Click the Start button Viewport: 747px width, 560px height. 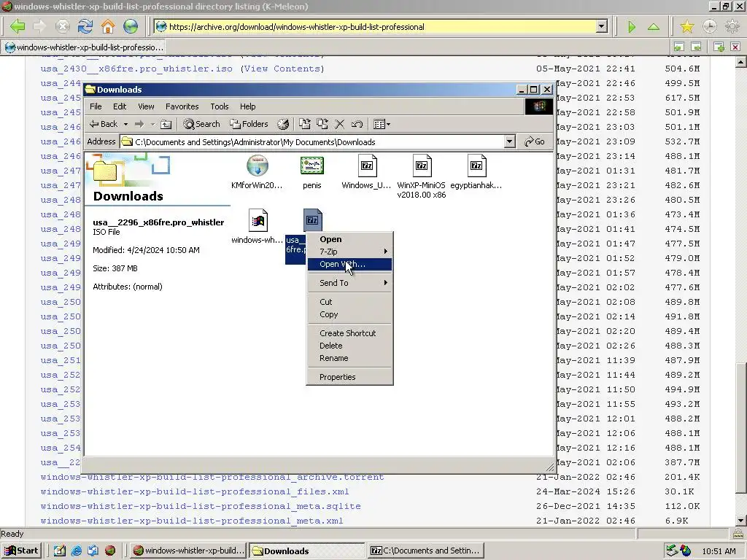coord(22,551)
